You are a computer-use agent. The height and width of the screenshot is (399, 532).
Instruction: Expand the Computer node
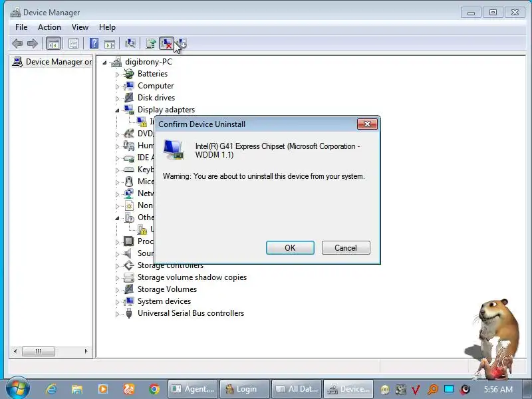[118, 86]
